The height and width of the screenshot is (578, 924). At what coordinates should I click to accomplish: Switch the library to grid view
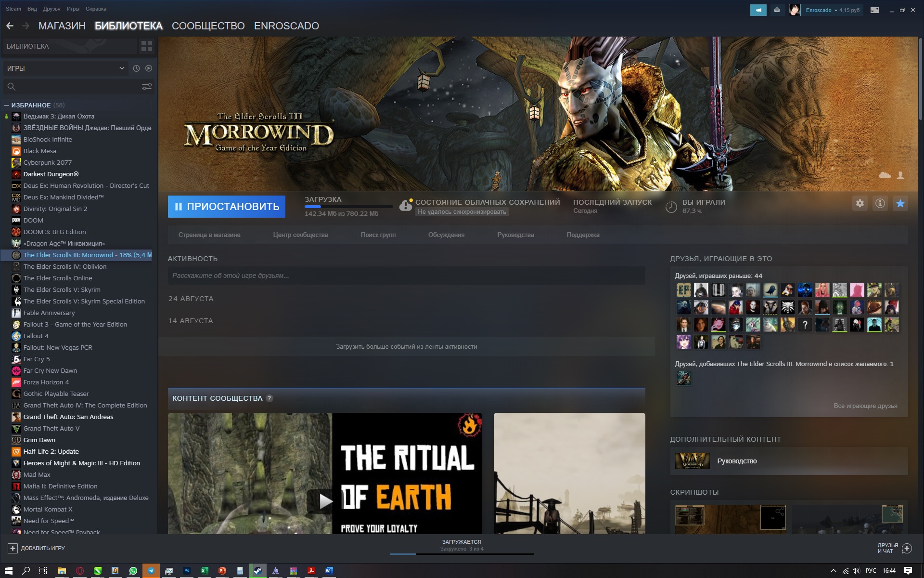click(147, 46)
